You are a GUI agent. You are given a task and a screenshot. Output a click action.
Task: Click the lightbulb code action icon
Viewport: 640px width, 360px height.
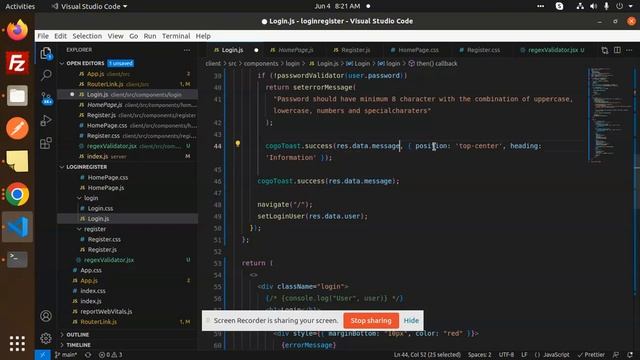238,144
